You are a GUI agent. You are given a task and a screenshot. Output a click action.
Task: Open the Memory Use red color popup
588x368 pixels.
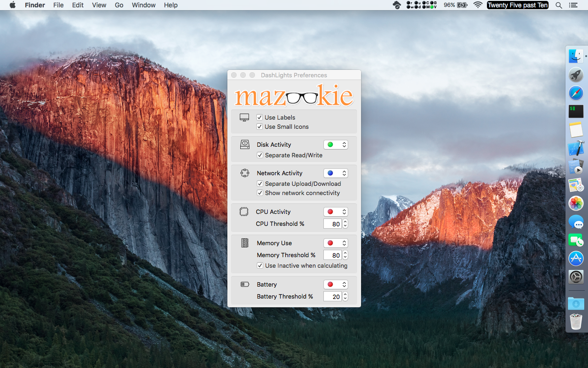coord(336,243)
